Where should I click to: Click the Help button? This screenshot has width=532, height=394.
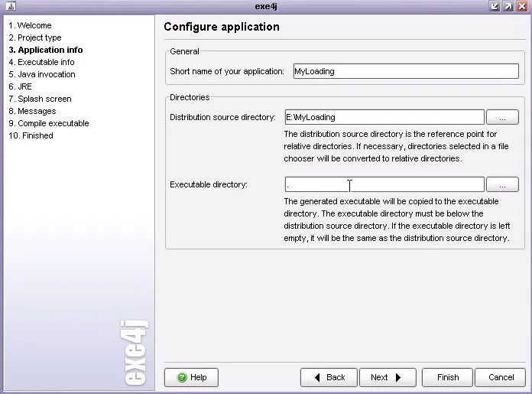191,377
